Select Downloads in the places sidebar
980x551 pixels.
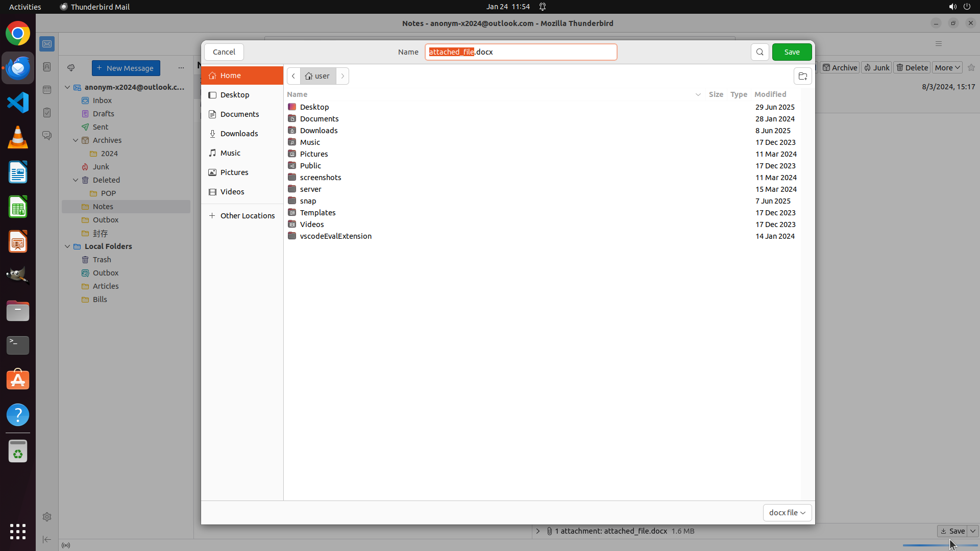[x=239, y=134]
